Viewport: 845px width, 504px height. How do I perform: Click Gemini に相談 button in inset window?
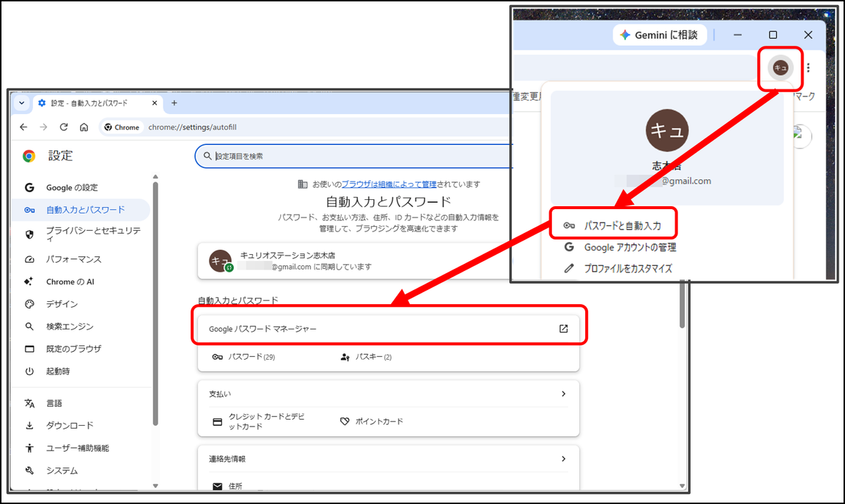click(660, 34)
